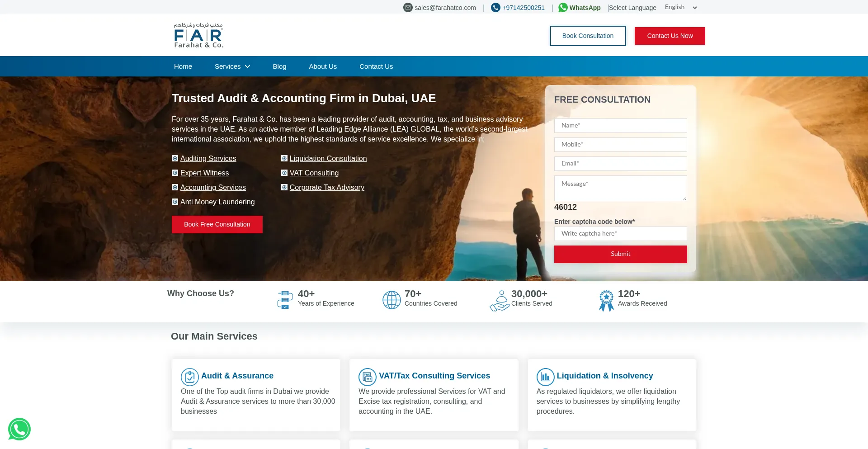The width and height of the screenshot is (868, 449).
Task: Click the award ribbon icon
Action: [606, 300]
